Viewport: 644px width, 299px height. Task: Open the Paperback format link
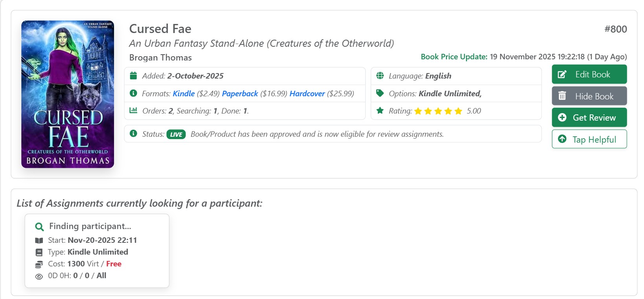[x=240, y=94]
